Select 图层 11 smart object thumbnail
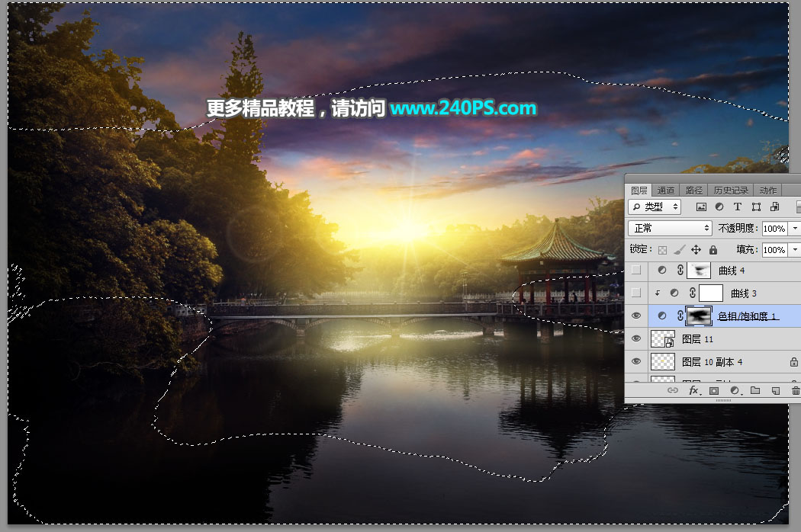 click(663, 338)
